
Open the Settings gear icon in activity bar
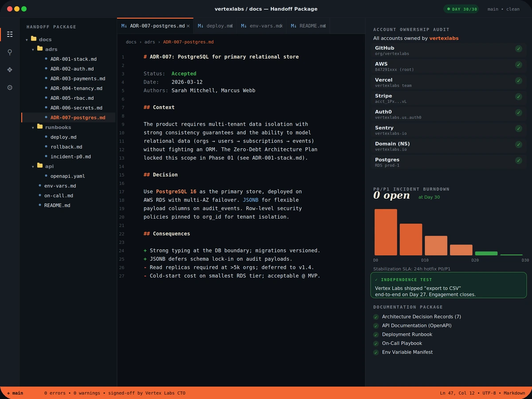(10, 87)
